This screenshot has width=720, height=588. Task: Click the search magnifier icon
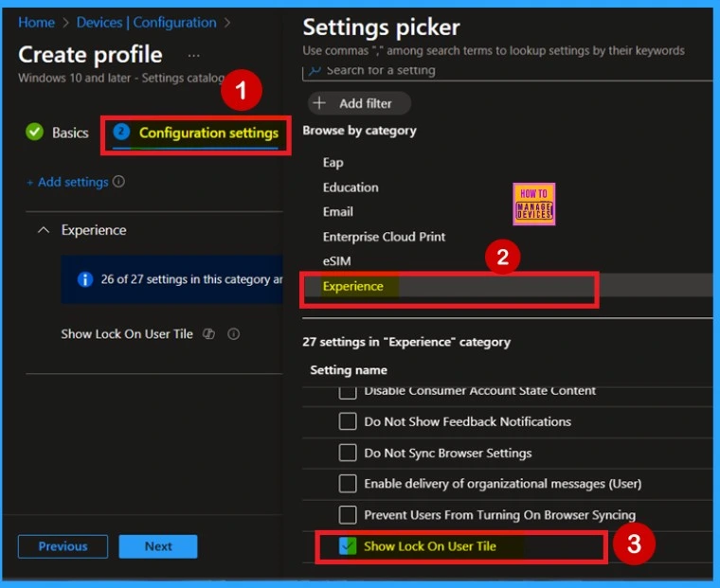(x=315, y=70)
